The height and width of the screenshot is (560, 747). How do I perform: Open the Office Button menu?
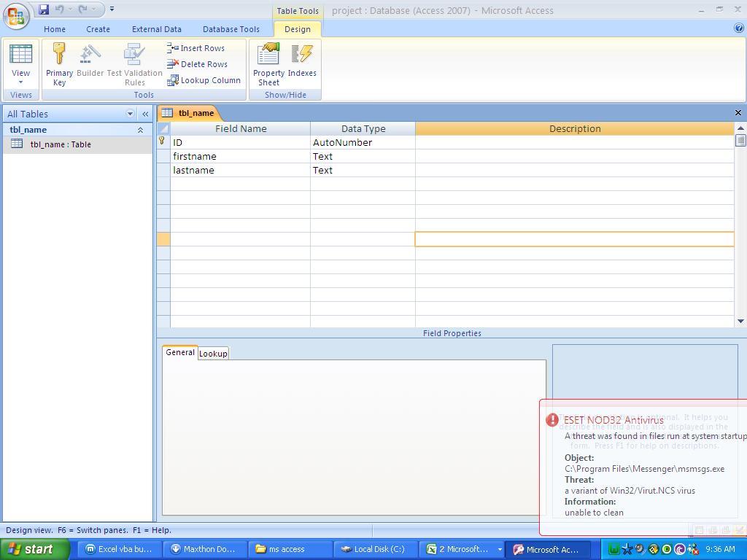(x=16, y=16)
